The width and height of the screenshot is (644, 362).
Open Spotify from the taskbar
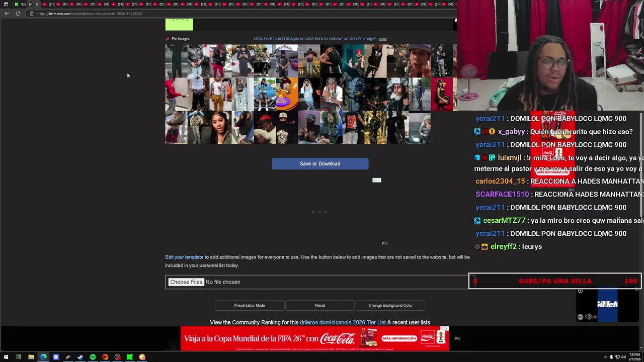(93, 357)
